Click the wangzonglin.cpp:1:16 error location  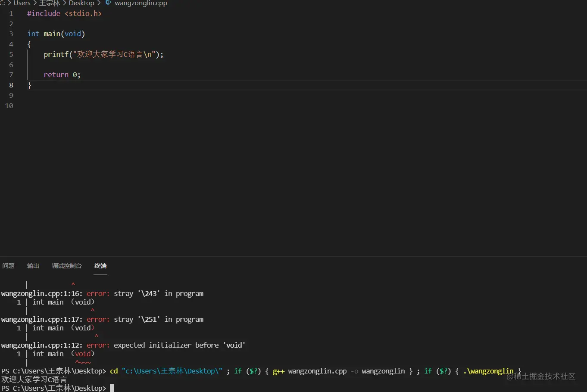point(42,294)
